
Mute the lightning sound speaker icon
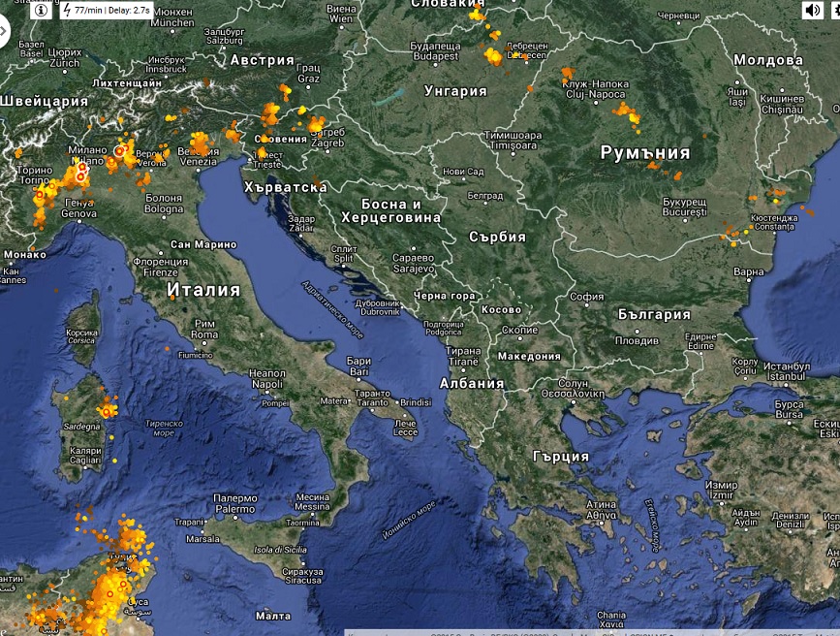[812, 11]
